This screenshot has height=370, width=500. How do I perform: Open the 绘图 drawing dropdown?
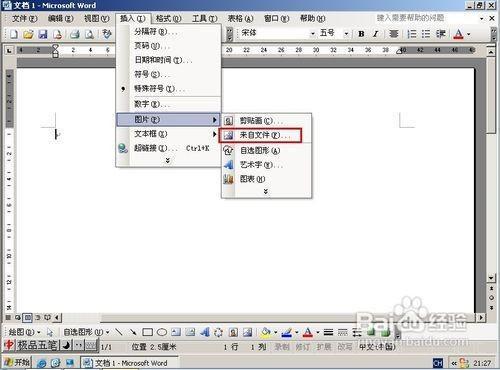(x=25, y=332)
